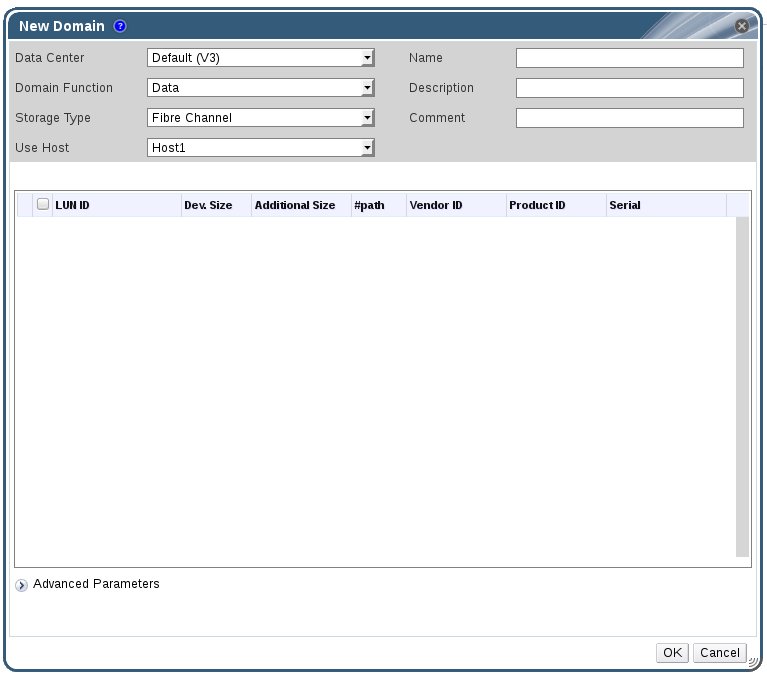Focus the Comment text field
The height and width of the screenshot is (673, 767).
[629, 118]
